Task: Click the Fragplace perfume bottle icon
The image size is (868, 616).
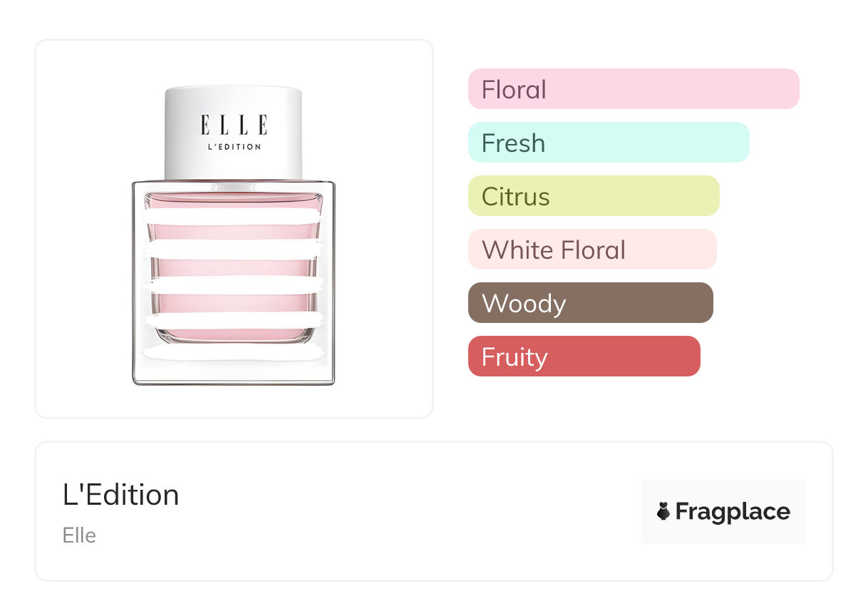Action: 663,511
